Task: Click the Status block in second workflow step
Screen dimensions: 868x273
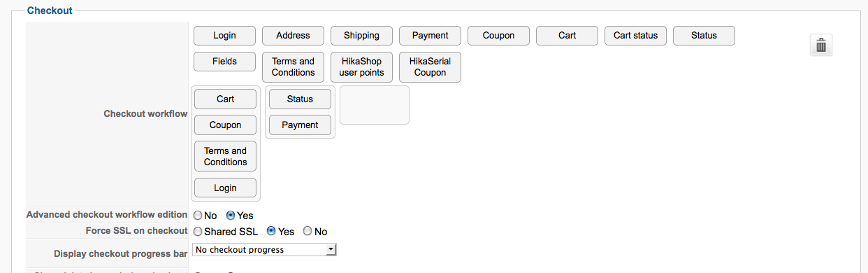Action: (300, 99)
